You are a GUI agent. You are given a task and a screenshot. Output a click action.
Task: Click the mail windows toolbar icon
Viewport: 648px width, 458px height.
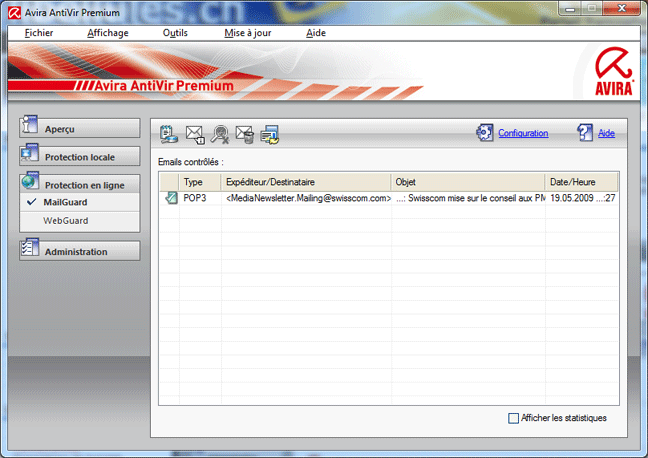(269, 134)
